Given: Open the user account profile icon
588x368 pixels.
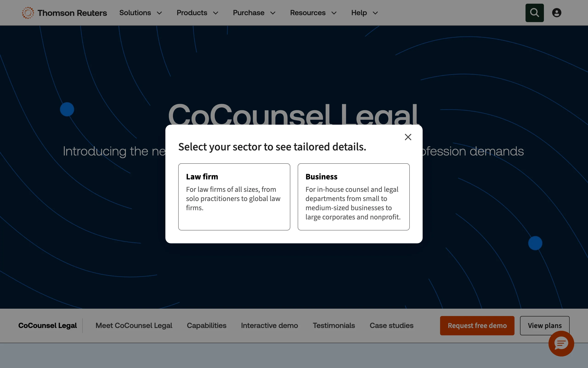Looking at the screenshot, I should 557,13.
